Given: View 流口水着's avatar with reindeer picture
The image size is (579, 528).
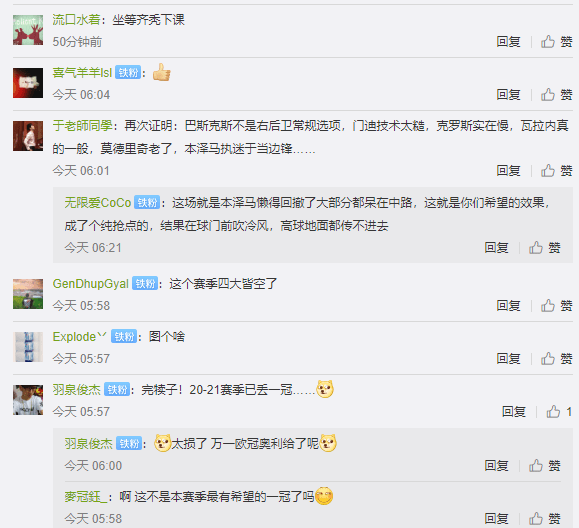Looking at the screenshot, I should click(28, 30).
